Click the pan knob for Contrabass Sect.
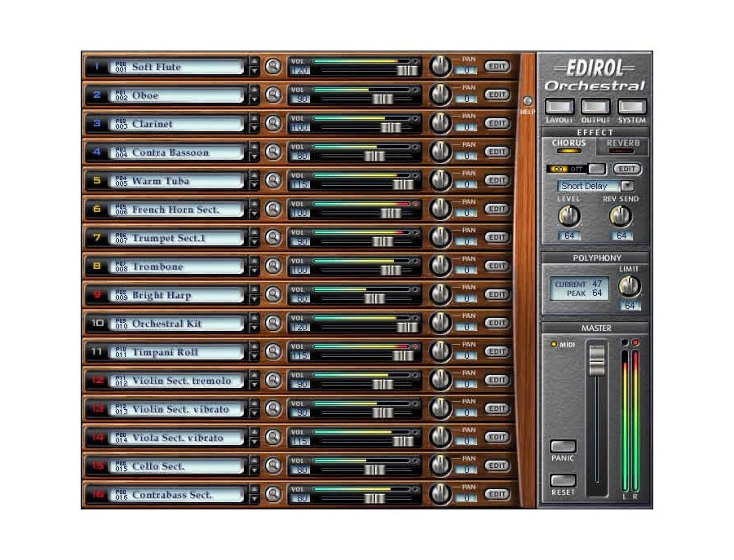The image size is (734, 560). point(440,495)
